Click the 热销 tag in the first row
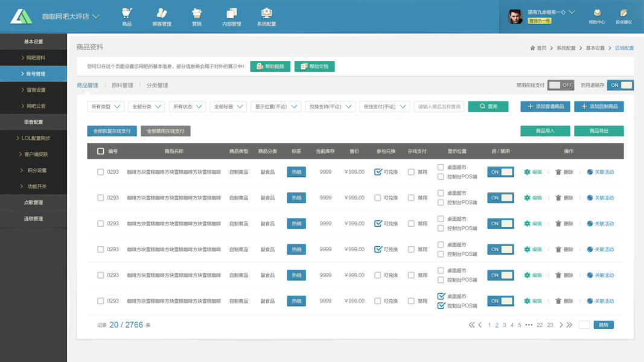 [x=296, y=172]
